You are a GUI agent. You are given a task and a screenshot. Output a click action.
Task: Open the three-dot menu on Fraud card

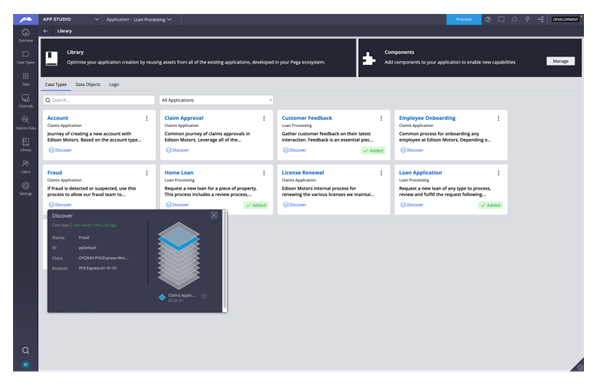pos(147,173)
